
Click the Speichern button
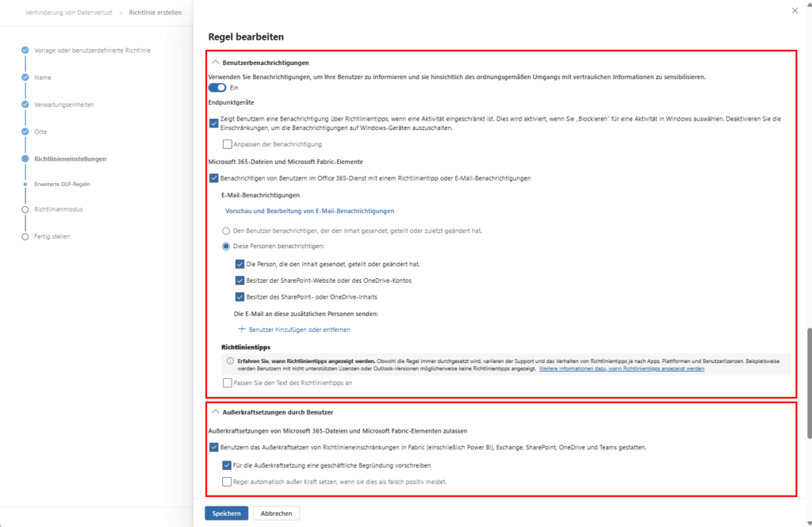coord(226,513)
